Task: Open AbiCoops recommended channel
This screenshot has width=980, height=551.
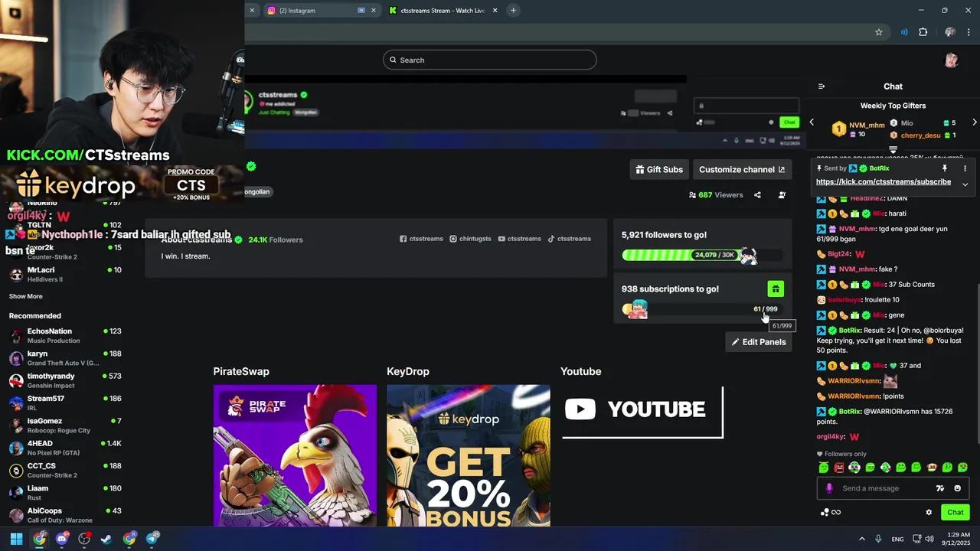Action: click(65, 515)
